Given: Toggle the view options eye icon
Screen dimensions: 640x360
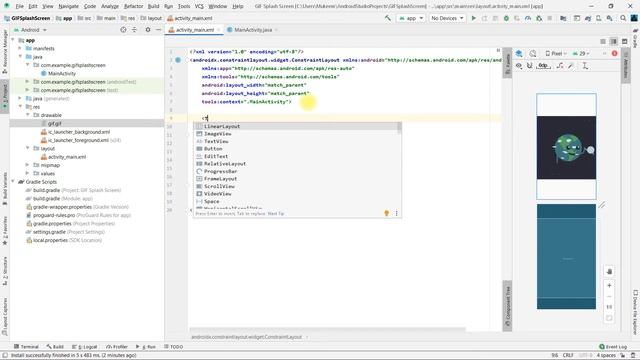Looking at the screenshot, I should pyautogui.click(x=519, y=66).
